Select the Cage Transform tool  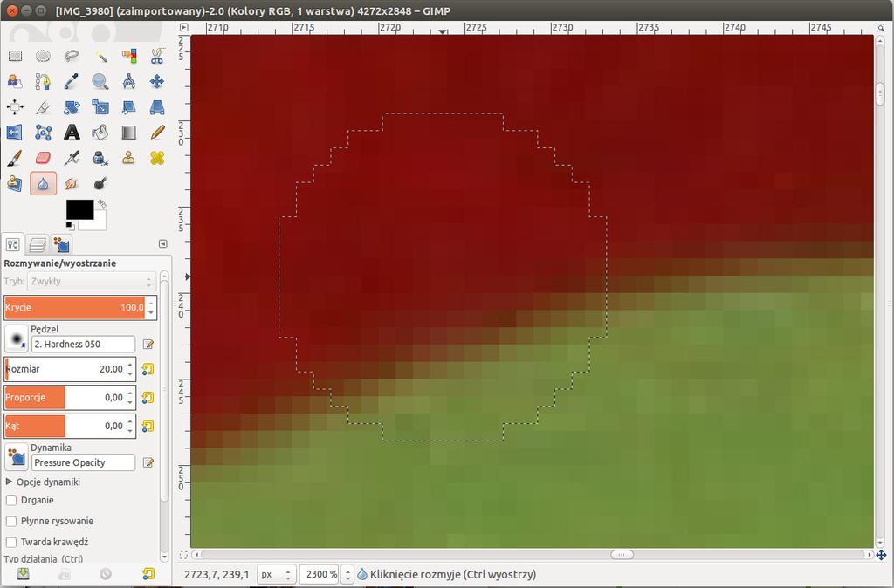(43, 133)
